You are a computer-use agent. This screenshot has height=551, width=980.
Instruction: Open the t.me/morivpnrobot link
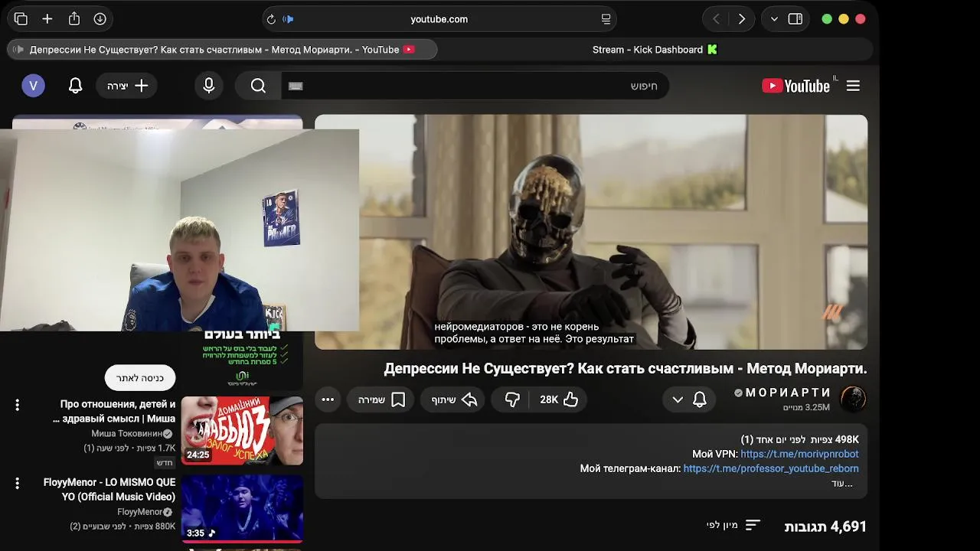[x=799, y=454]
